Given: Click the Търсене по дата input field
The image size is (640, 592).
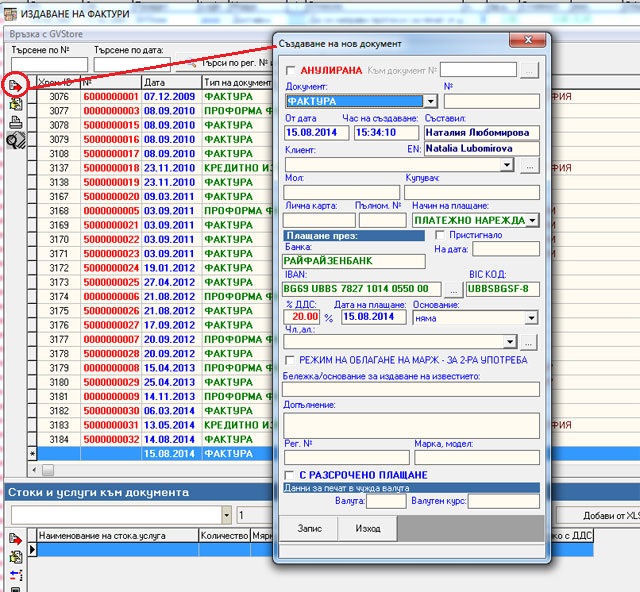Looking at the screenshot, I should (x=132, y=65).
